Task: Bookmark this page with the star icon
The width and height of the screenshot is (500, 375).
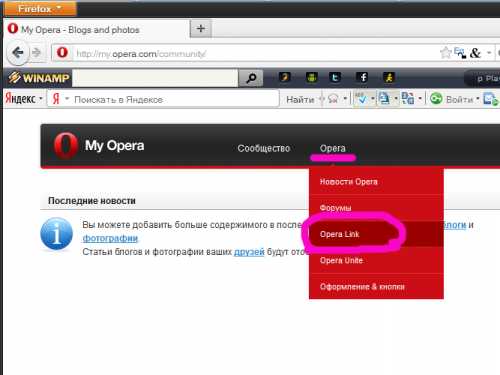Action: [x=445, y=53]
